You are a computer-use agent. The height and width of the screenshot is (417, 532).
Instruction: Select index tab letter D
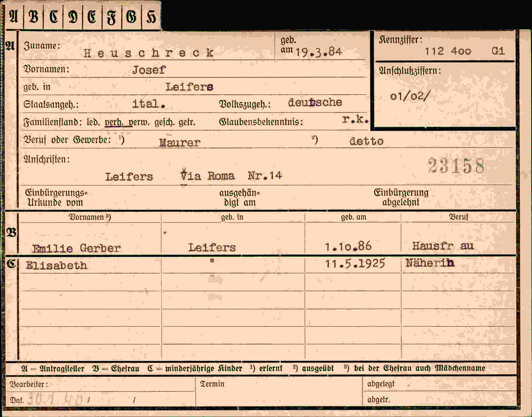(x=73, y=17)
